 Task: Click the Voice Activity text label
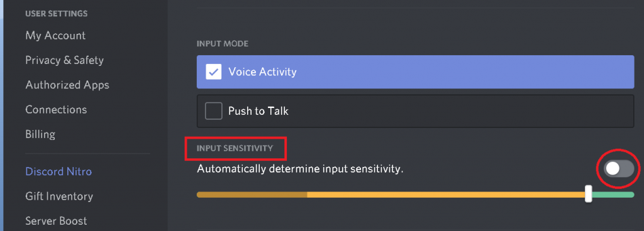(262, 72)
